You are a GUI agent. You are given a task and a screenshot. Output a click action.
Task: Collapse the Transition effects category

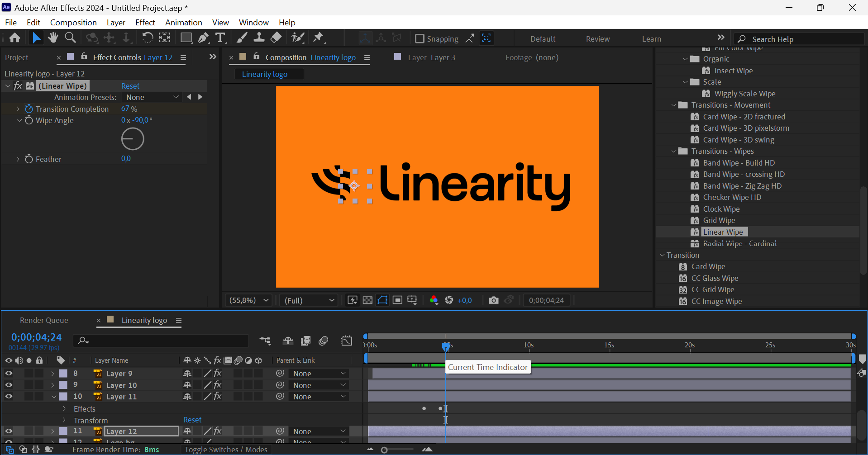pyautogui.click(x=662, y=256)
